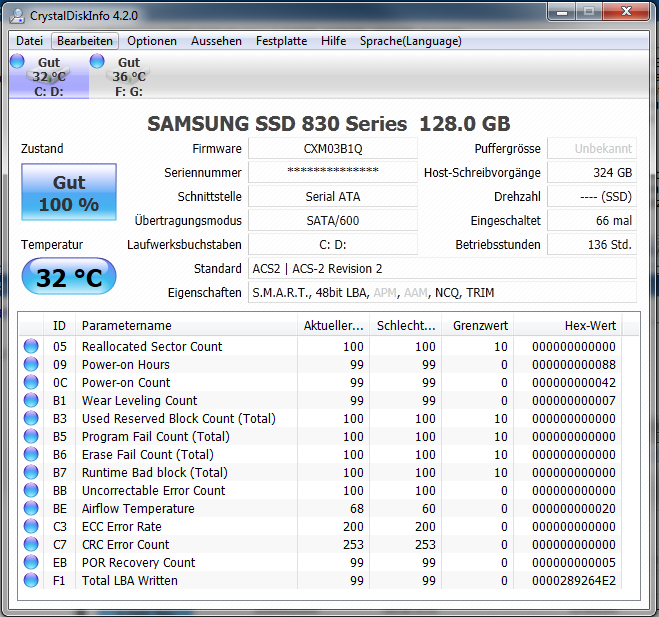The width and height of the screenshot is (659, 617).
Task: Select the Airflow Temperature text
Action: pyautogui.click(x=138, y=509)
